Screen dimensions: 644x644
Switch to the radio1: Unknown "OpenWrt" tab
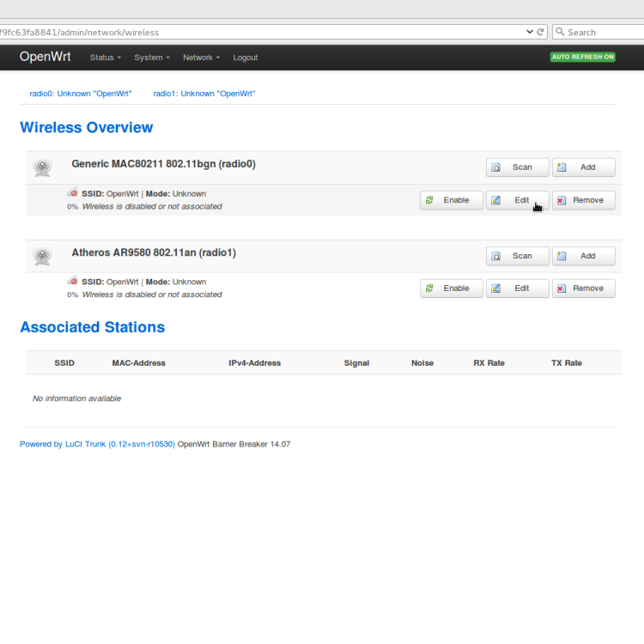[204, 94]
